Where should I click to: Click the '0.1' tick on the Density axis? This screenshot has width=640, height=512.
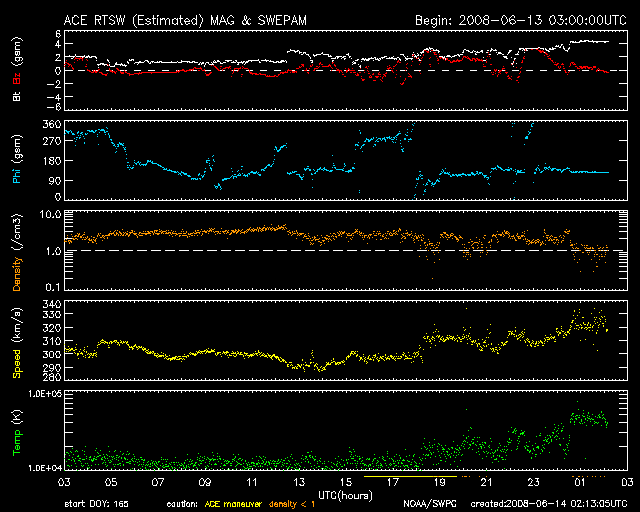tap(53, 287)
